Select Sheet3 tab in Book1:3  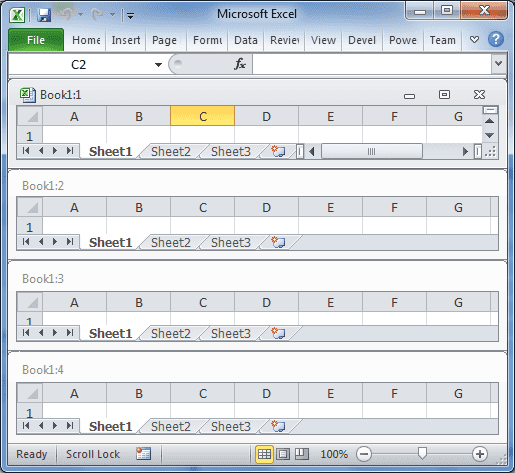(231, 334)
